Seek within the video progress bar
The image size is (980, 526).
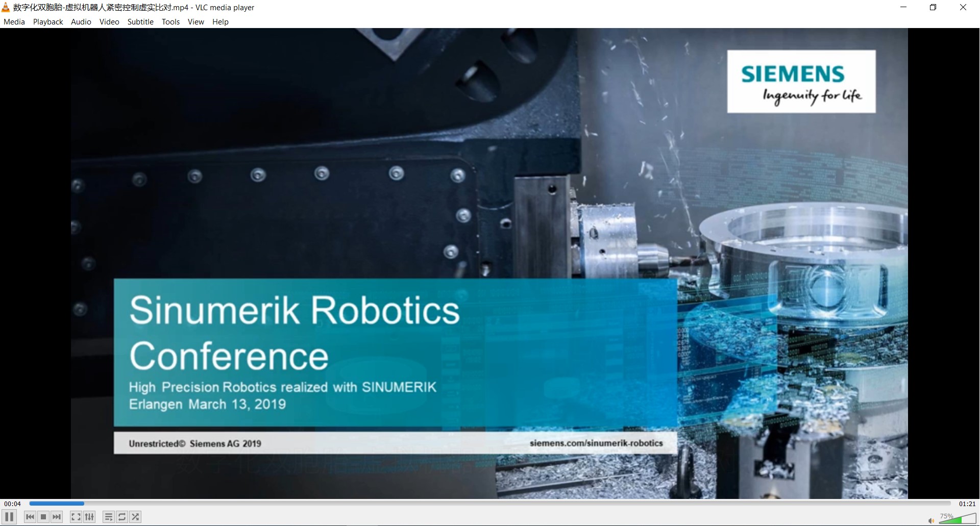coord(490,504)
